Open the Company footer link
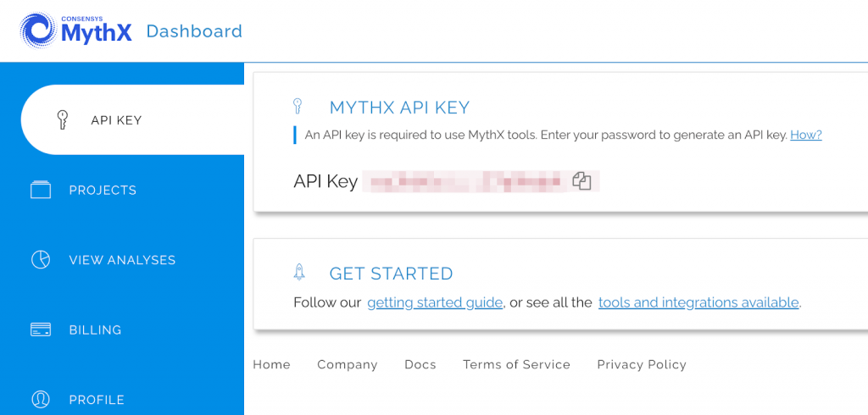 [x=348, y=365]
